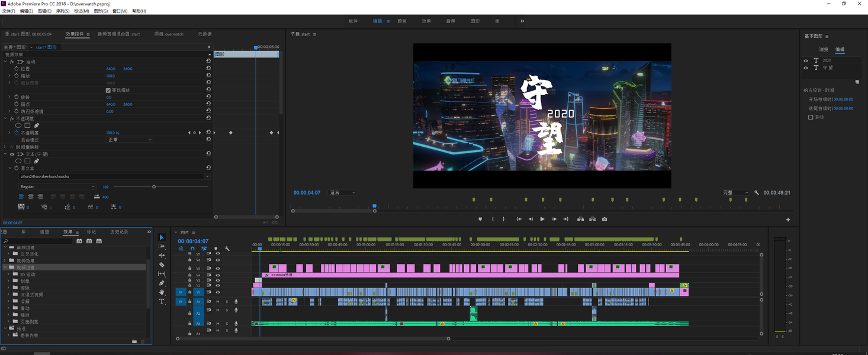Select the Ripple Edit tool
This screenshot has height=355, width=868.
coord(162,256)
